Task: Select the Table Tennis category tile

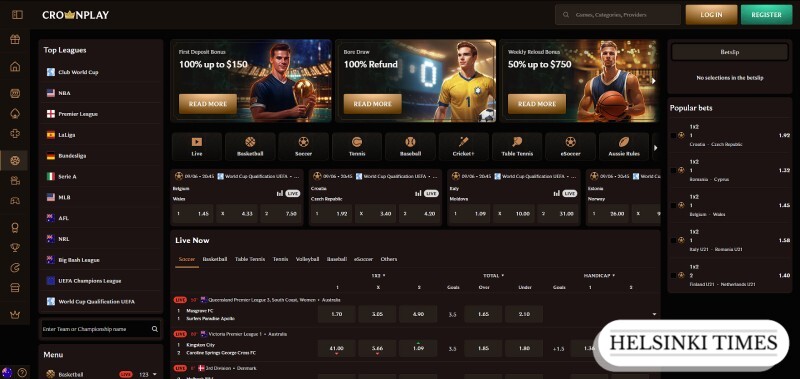Action: point(517,147)
